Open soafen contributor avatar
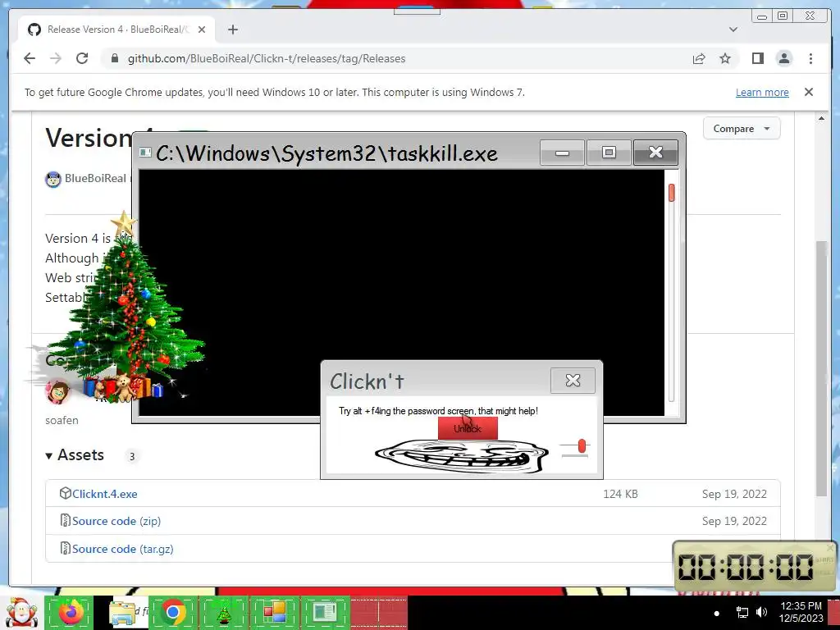The image size is (840, 630). [x=58, y=391]
